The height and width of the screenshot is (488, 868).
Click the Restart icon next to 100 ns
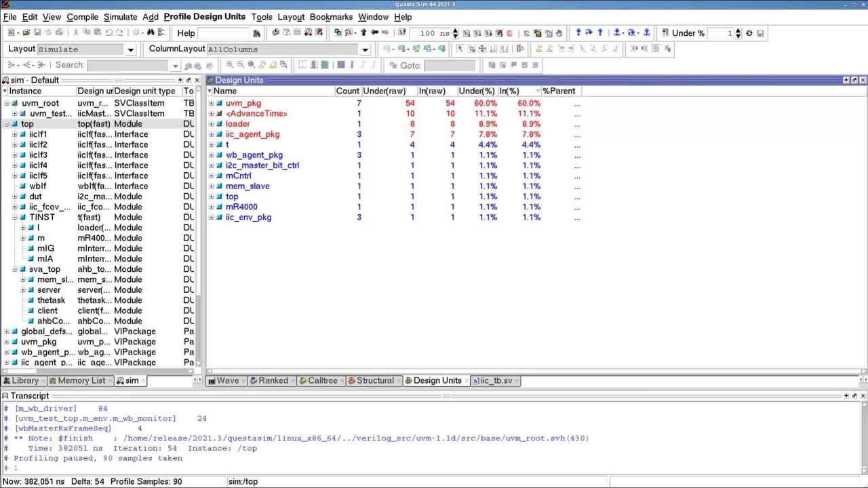pos(402,33)
